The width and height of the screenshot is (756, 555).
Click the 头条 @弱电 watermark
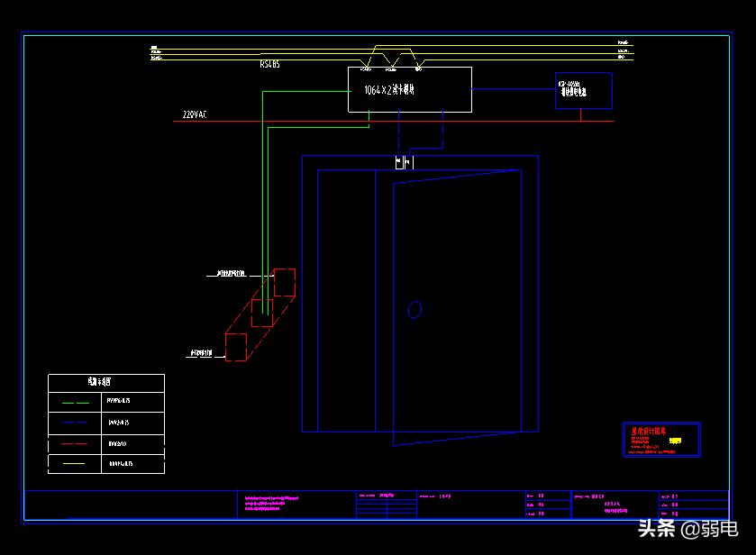[x=688, y=529]
